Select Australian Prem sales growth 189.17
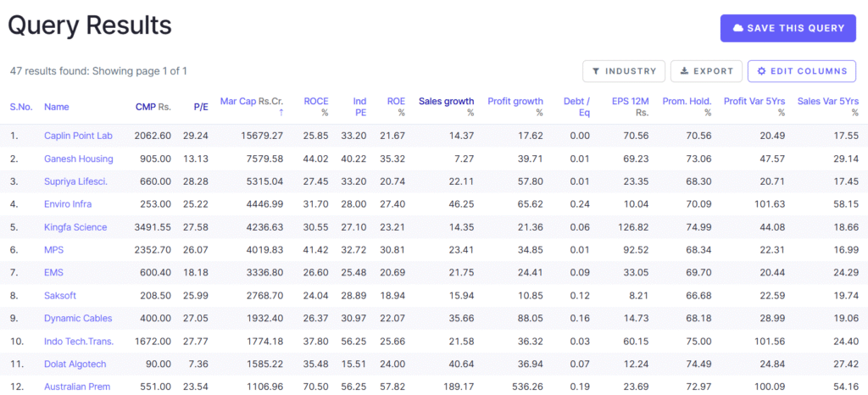The width and height of the screenshot is (868, 395). (459, 387)
